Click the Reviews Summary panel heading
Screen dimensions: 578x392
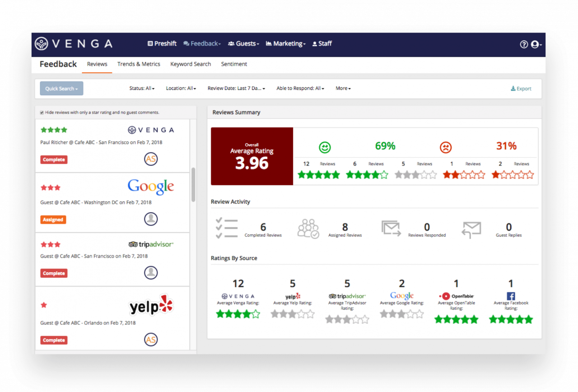pos(236,112)
